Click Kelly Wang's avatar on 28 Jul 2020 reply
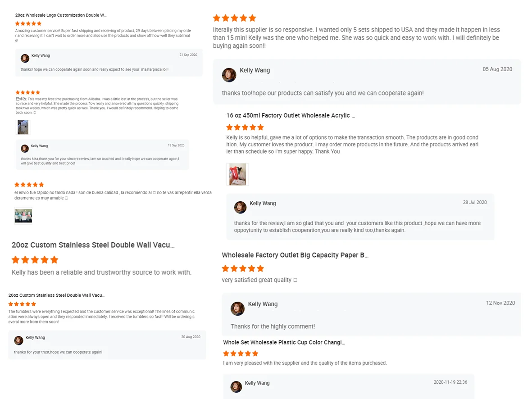Viewport: 532px width, 399px height. (x=241, y=207)
